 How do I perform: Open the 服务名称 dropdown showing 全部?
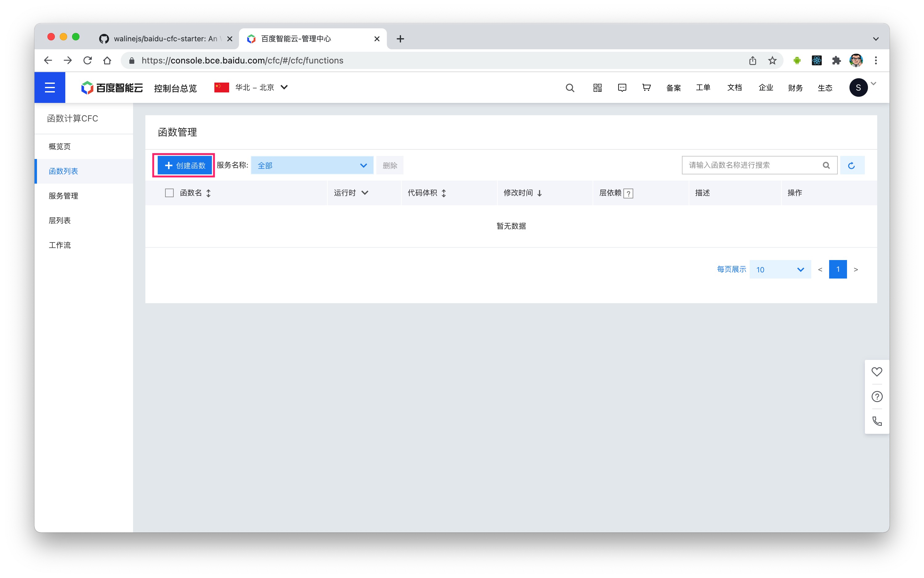click(x=312, y=165)
